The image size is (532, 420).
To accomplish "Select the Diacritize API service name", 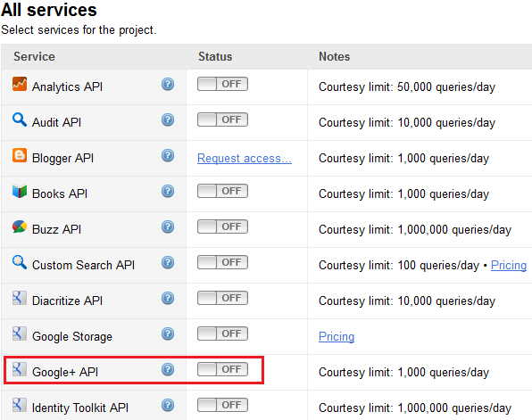I will click(x=67, y=301).
